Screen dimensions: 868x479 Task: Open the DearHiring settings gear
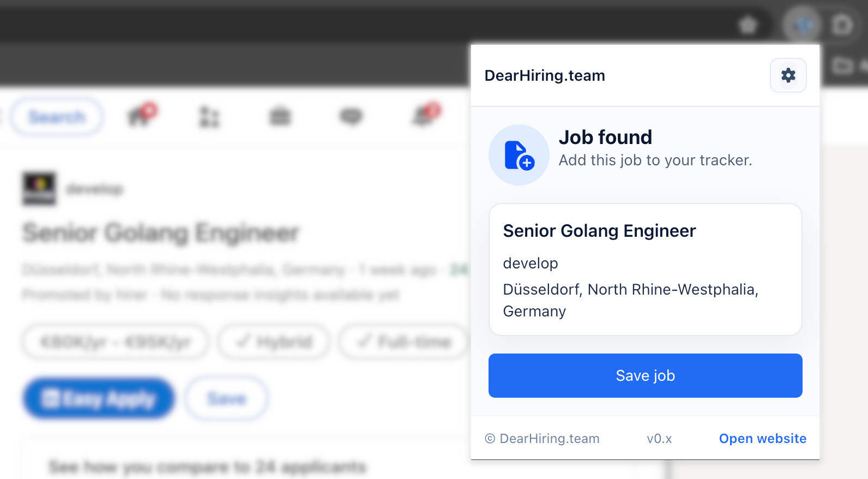[x=788, y=75]
